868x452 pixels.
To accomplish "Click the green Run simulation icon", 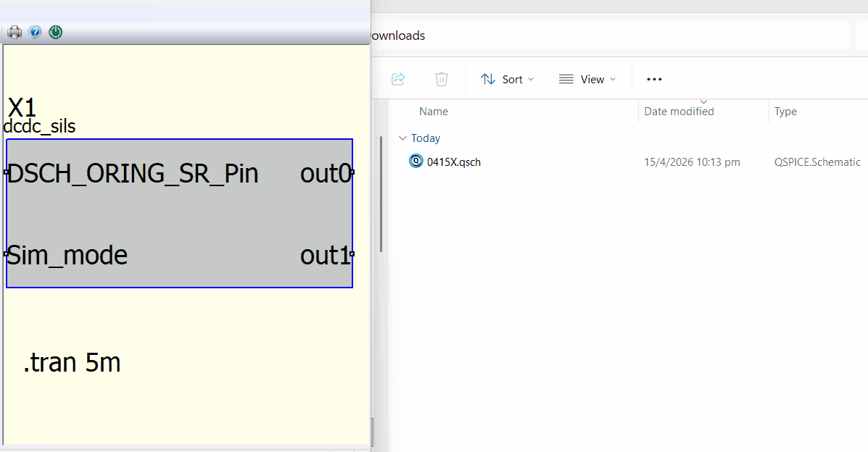I will (56, 33).
